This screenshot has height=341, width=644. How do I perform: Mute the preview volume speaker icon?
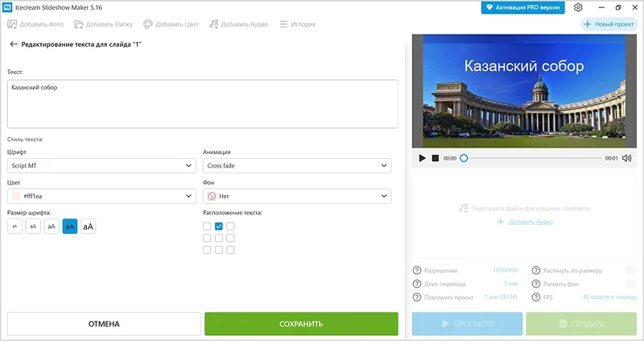point(627,158)
